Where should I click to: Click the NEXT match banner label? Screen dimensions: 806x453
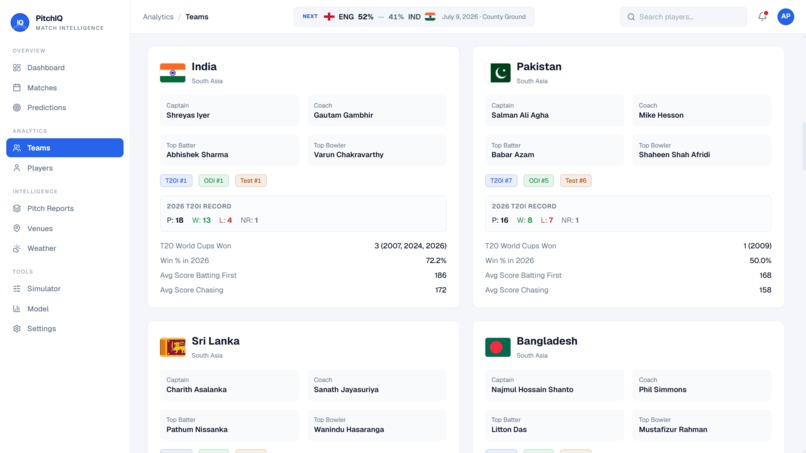click(x=310, y=16)
